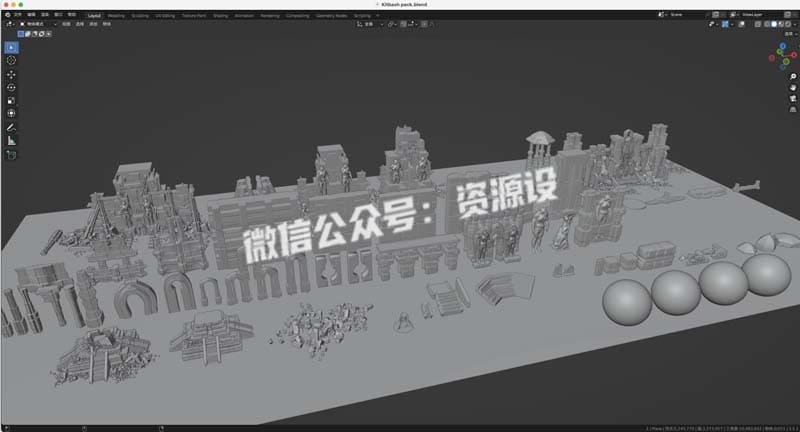
Task: Select the Measure ruler tool
Action: click(11, 141)
